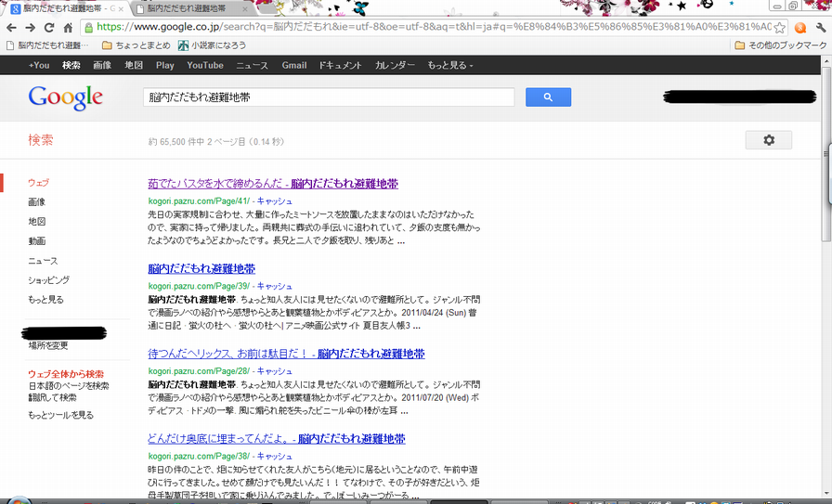The width and height of the screenshot is (832, 504).
Task: Go to the browser home page icon
Action: coord(68,28)
